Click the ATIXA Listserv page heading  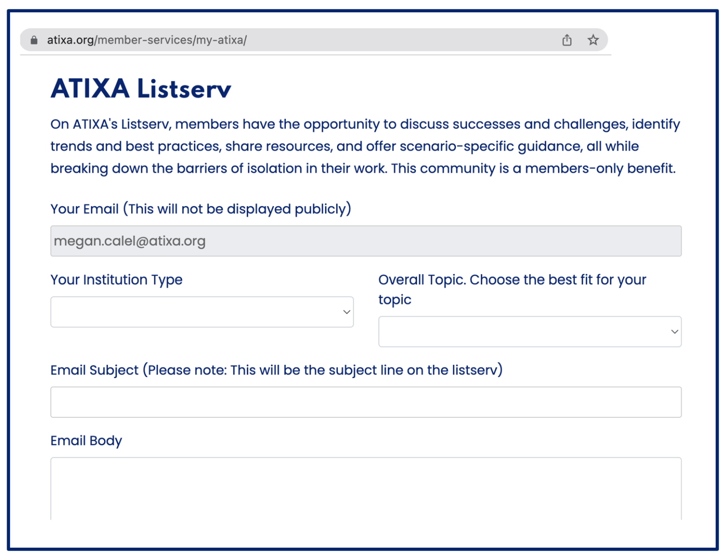coord(140,88)
